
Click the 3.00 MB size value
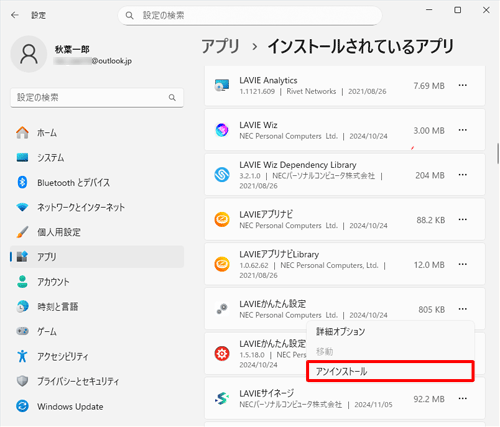click(x=429, y=130)
